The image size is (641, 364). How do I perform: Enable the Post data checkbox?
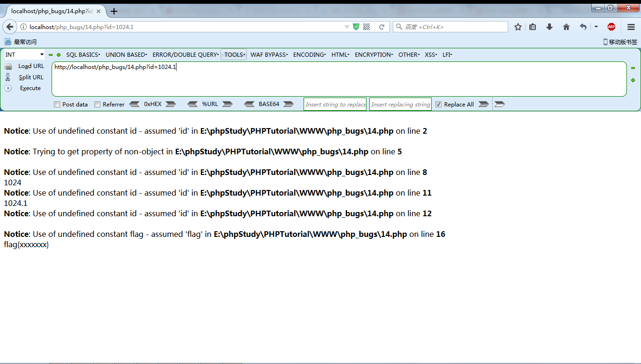(x=57, y=105)
